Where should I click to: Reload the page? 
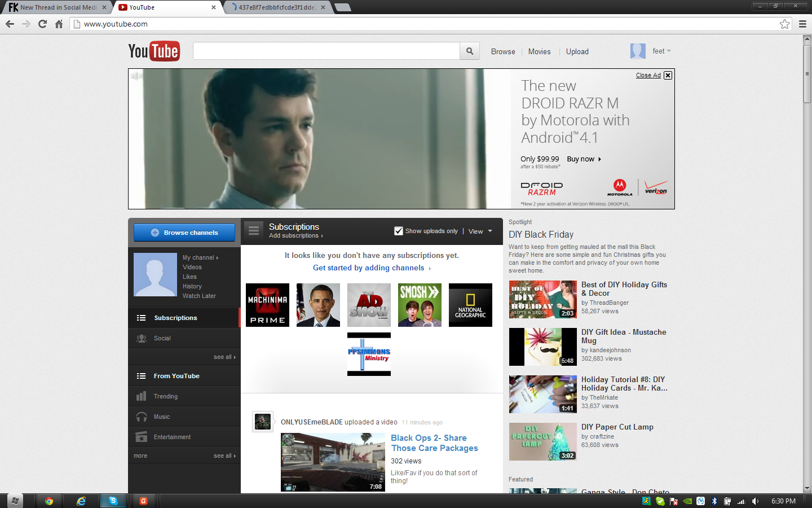pyautogui.click(x=42, y=24)
